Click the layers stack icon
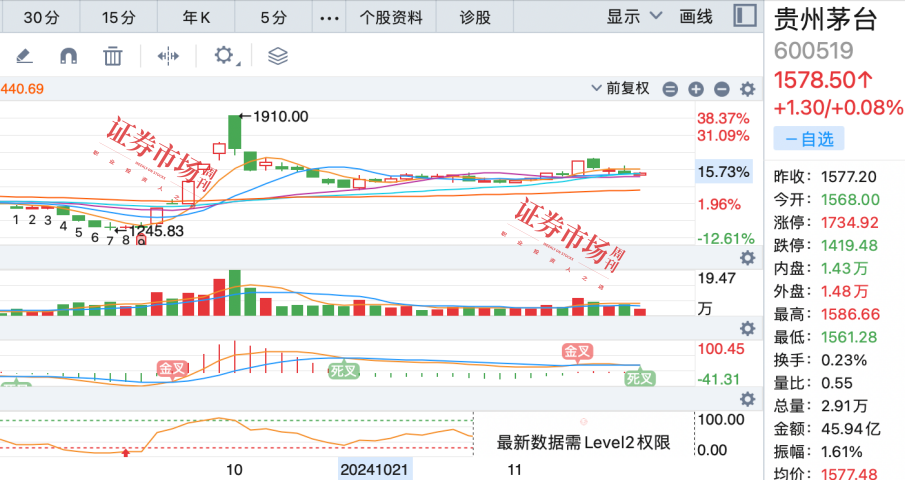 (x=278, y=56)
